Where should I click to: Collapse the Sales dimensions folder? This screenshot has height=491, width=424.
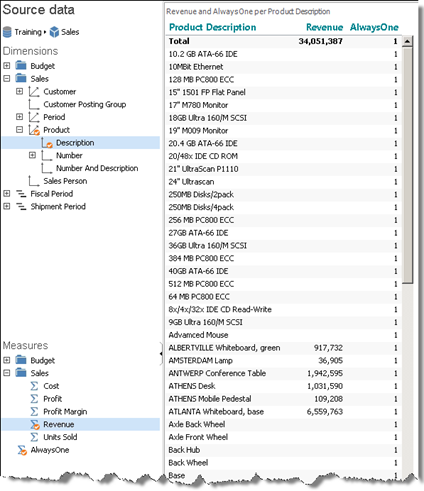pos(7,79)
